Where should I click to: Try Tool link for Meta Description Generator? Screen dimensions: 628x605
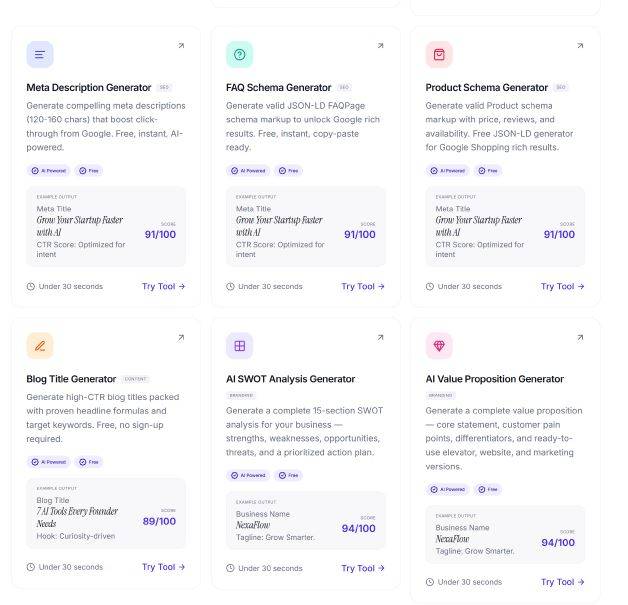[163, 286]
